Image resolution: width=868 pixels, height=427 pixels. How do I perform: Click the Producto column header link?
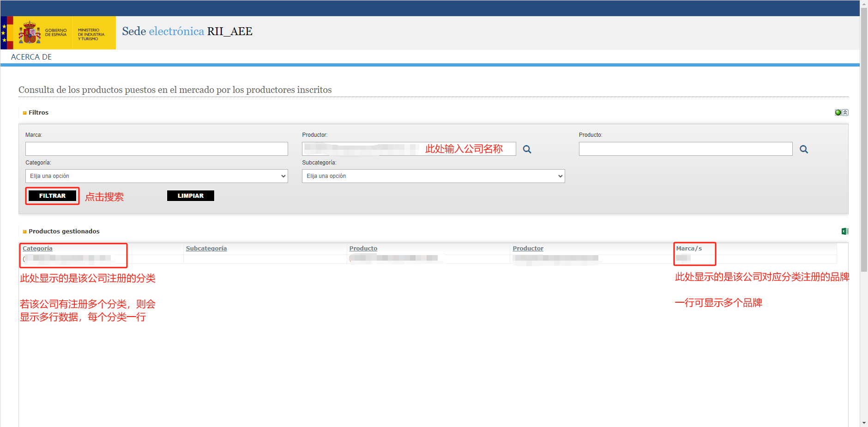363,249
